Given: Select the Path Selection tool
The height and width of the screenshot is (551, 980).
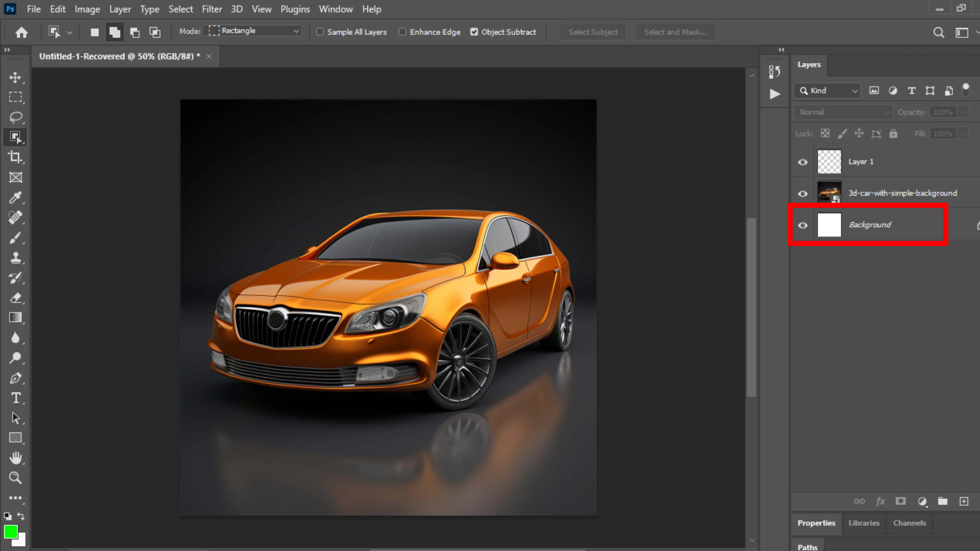Looking at the screenshot, I should coord(15,418).
